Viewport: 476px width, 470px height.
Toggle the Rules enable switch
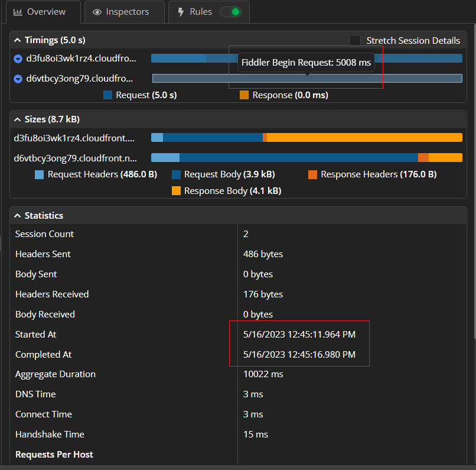[231, 12]
